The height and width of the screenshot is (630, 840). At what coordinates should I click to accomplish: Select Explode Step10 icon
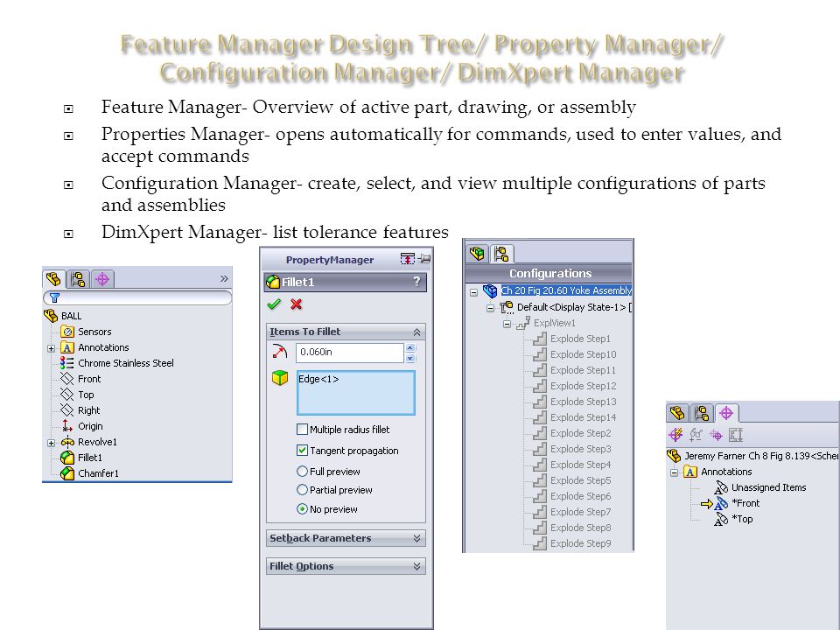(x=540, y=354)
